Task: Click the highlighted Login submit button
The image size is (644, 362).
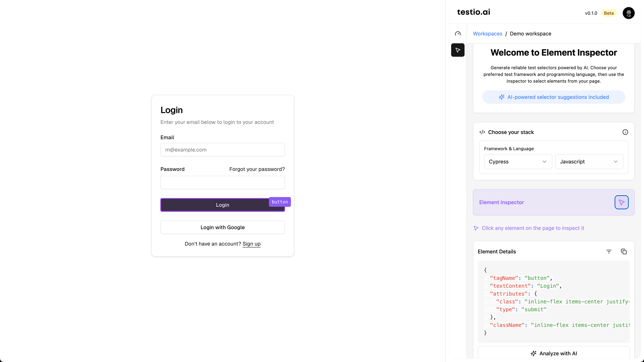Action: (222, 205)
